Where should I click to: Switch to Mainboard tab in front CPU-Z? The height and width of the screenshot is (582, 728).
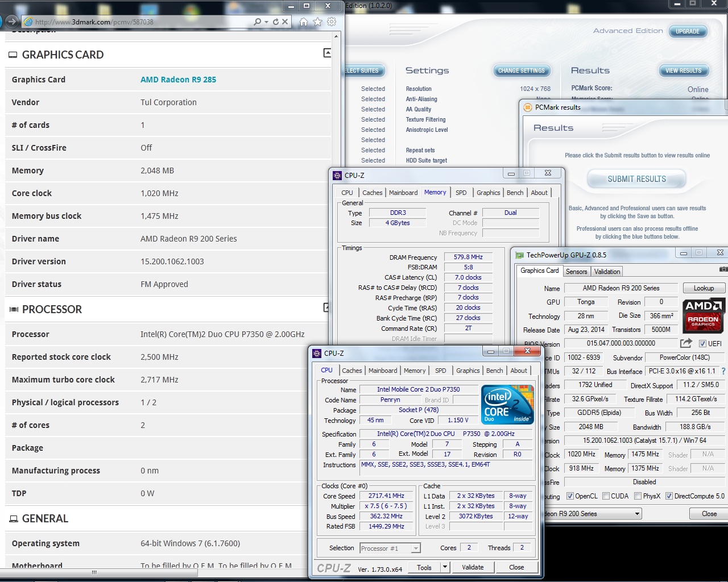(383, 371)
